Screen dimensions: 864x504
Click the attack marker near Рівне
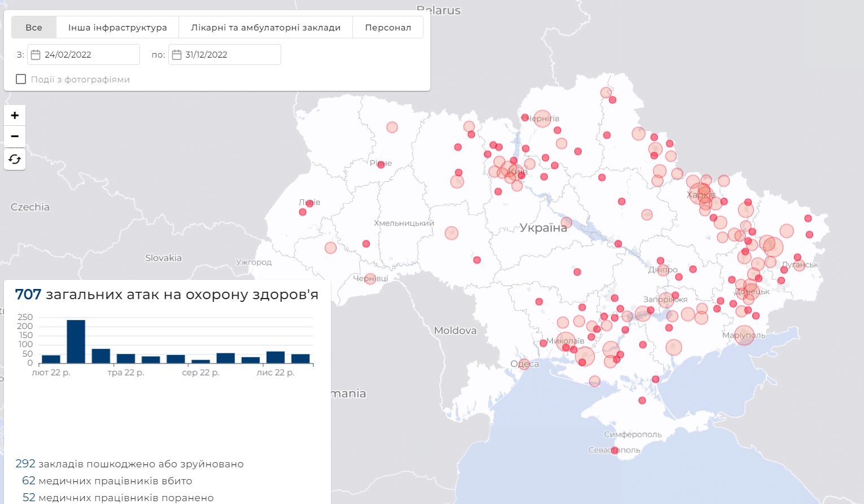[x=381, y=164]
